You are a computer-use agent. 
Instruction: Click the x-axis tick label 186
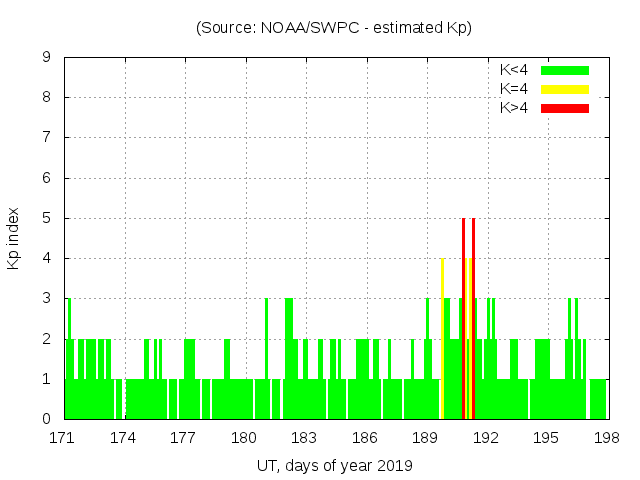point(365,438)
